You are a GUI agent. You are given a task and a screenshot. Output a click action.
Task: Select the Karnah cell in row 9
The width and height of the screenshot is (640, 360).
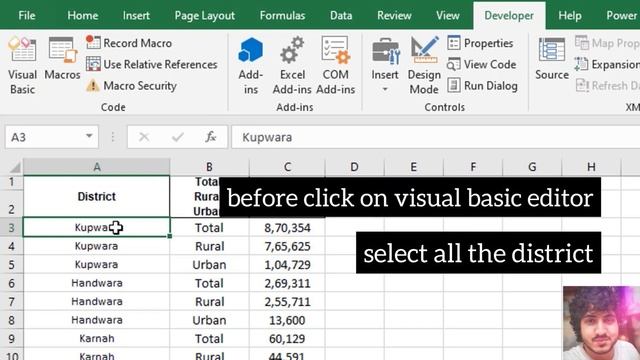coord(96,338)
